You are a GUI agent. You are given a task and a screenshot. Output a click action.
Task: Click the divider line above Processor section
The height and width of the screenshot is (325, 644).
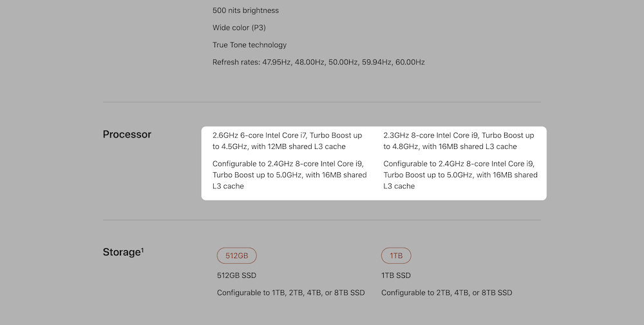[322, 102]
